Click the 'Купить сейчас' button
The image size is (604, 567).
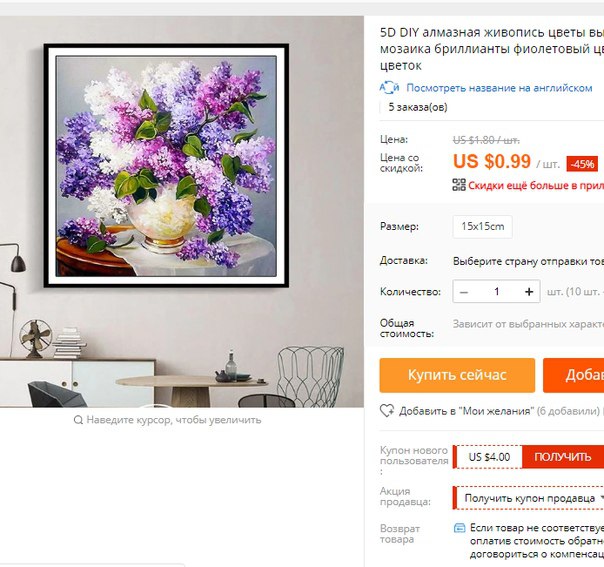click(457, 375)
